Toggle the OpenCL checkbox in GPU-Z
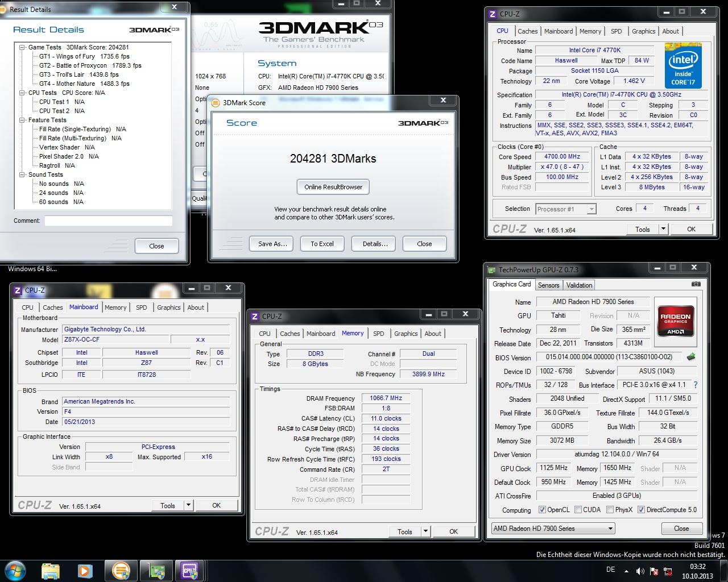This screenshot has width=728, height=582. pyautogui.click(x=542, y=510)
